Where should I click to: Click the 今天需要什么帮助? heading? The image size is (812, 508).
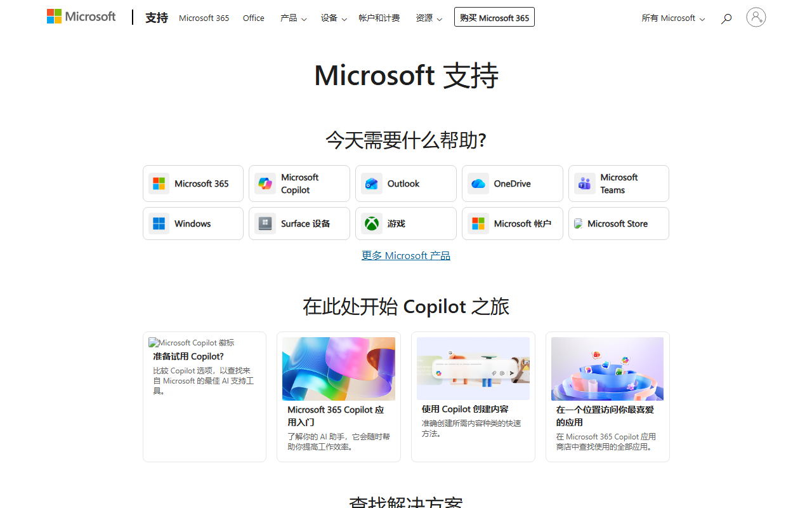(x=406, y=140)
